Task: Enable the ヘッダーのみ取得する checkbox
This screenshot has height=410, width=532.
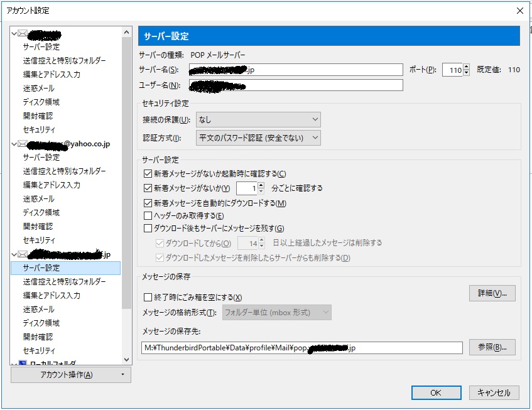Action: 148,216
